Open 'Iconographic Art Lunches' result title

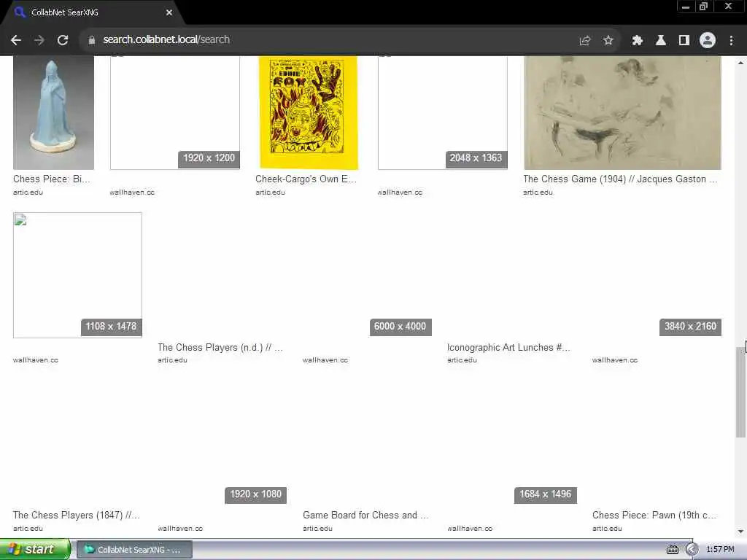tap(508, 348)
